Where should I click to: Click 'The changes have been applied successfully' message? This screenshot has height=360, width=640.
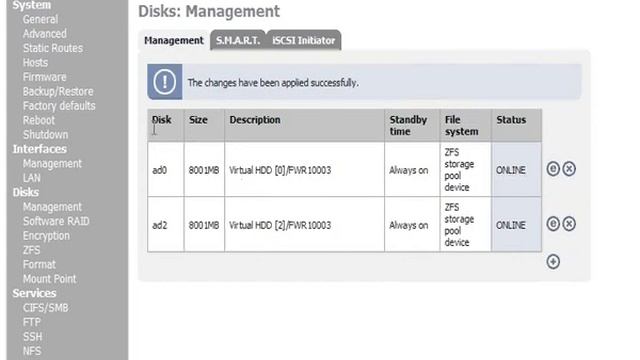click(273, 83)
